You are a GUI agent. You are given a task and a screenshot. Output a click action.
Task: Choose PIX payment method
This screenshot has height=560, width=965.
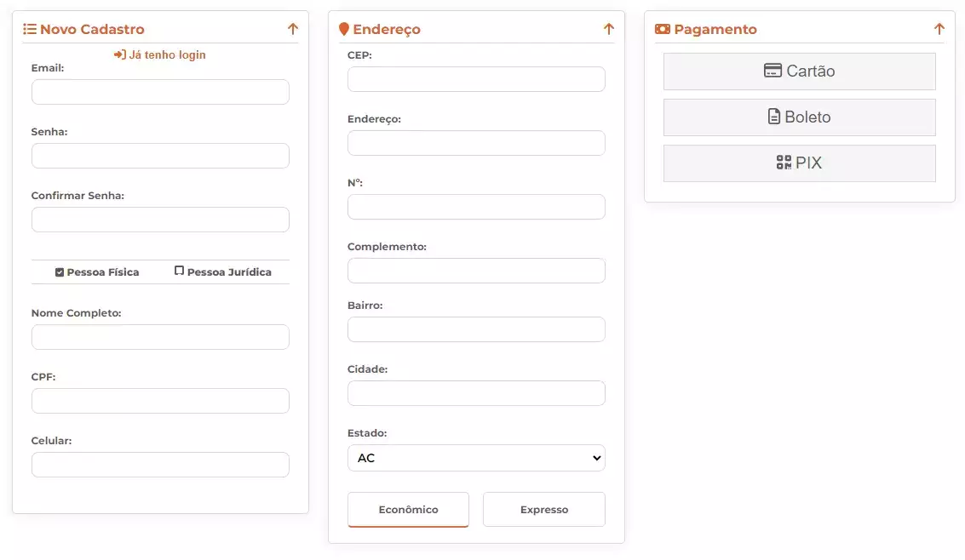800,163
